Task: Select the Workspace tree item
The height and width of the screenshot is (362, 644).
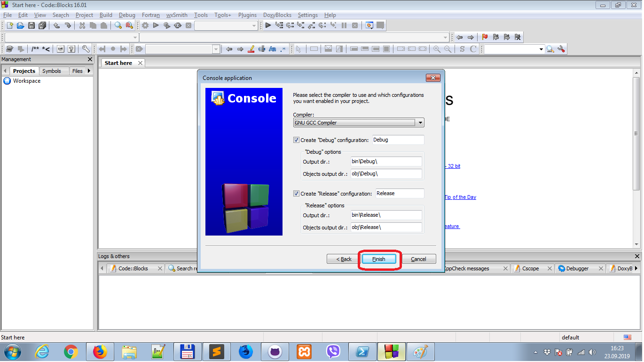Action: click(27, 81)
